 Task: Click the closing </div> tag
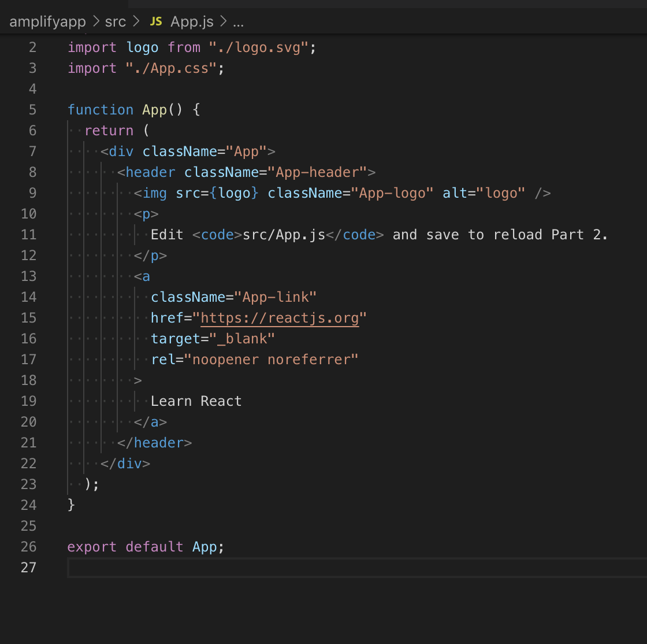[125, 464]
